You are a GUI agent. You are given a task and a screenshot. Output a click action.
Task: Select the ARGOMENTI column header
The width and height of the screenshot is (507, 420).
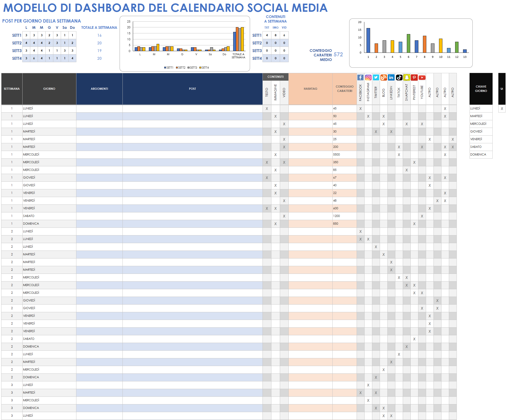[99, 89]
